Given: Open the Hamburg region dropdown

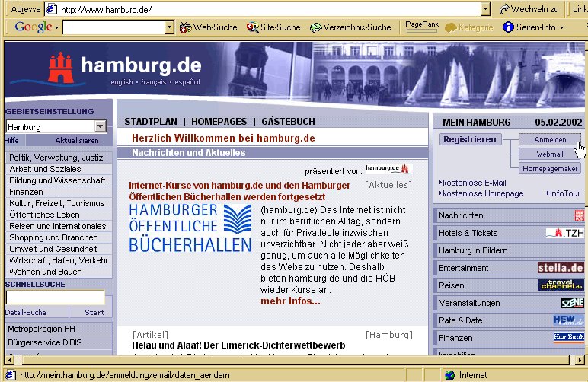Looking at the screenshot, I should click(x=100, y=127).
